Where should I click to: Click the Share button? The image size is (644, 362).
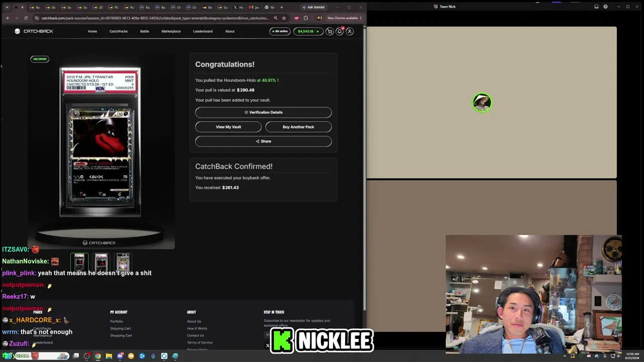264,141
